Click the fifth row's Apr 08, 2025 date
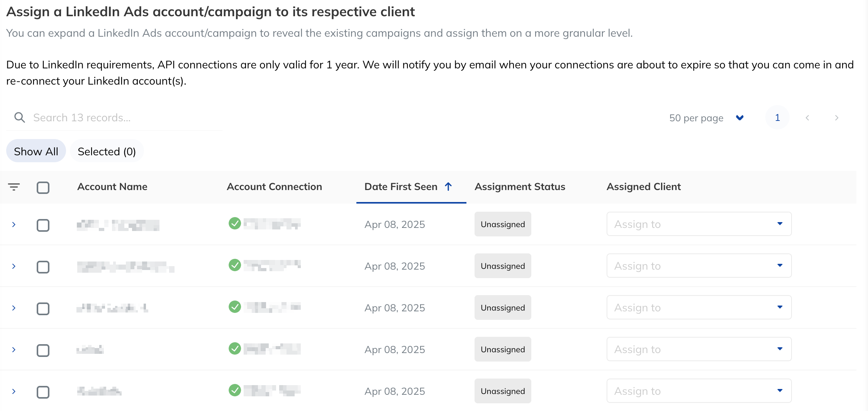Image resolution: width=868 pixels, height=411 pixels. click(x=395, y=391)
